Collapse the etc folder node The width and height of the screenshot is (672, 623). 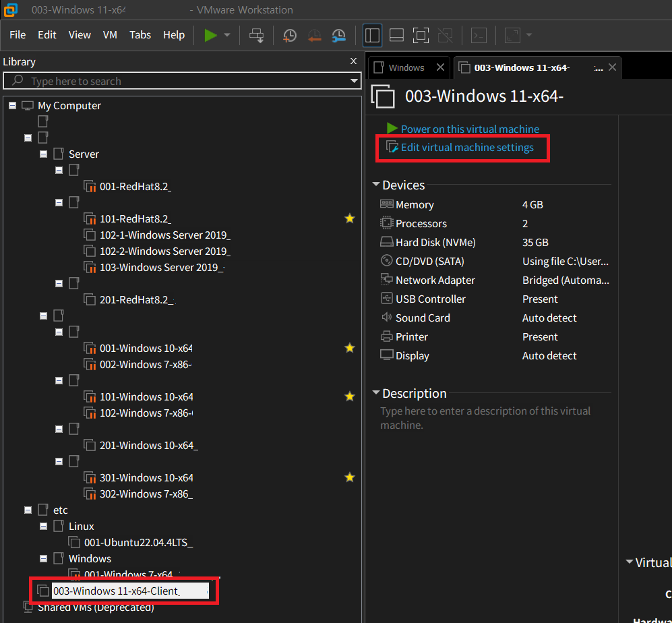pyautogui.click(x=28, y=510)
